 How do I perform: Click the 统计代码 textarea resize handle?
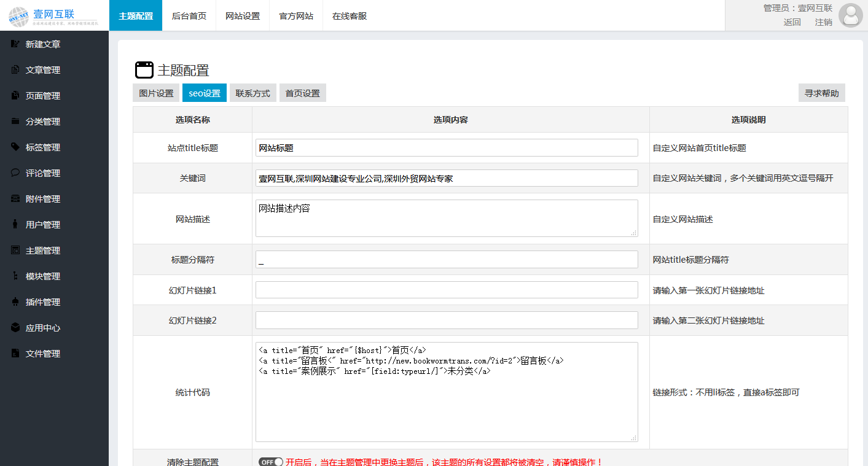(x=635, y=438)
